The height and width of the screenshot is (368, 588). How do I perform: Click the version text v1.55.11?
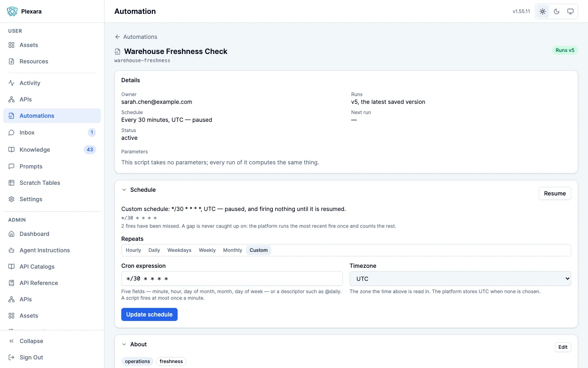[x=521, y=11]
